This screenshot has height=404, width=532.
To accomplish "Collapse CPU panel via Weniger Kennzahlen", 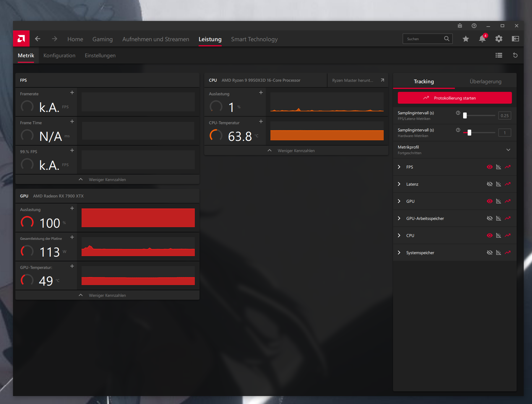I will tap(296, 150).
